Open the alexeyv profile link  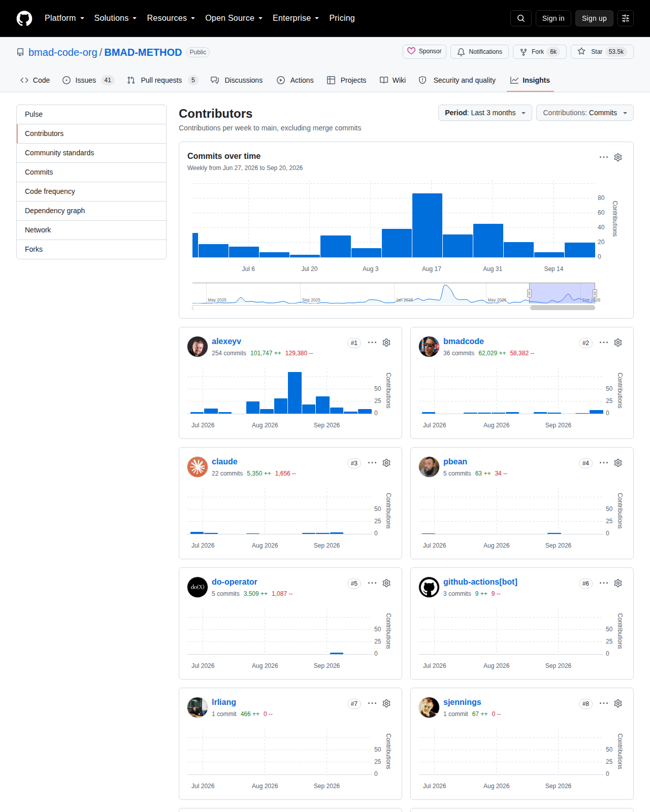[226, 341]
